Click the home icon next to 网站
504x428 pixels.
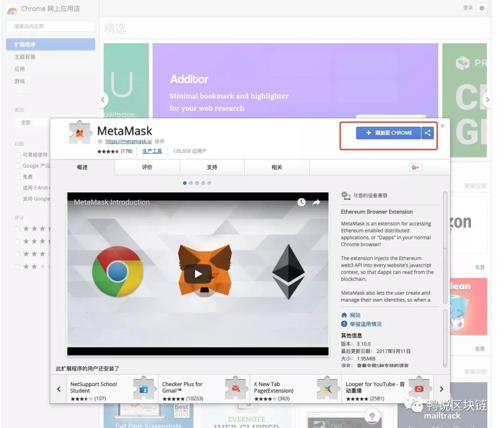(x=344, y=315)
